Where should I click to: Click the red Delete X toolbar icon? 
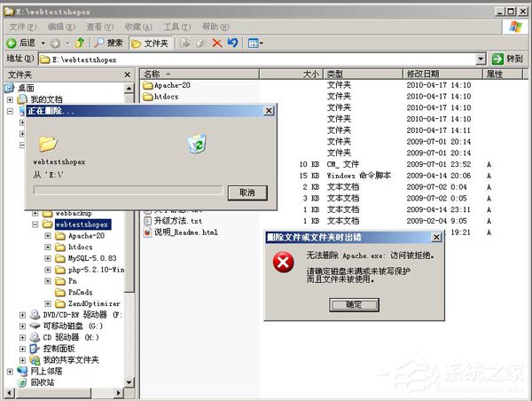click(216, 43)
